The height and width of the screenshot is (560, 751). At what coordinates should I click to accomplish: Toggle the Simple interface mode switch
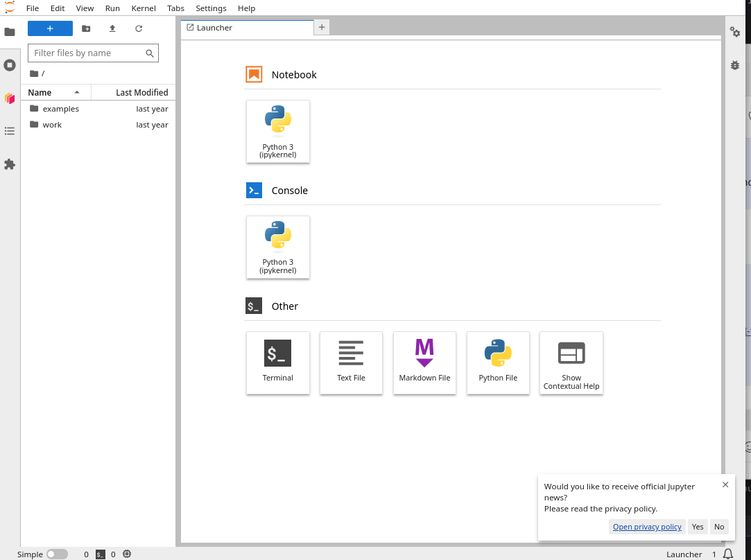[57, 554]
